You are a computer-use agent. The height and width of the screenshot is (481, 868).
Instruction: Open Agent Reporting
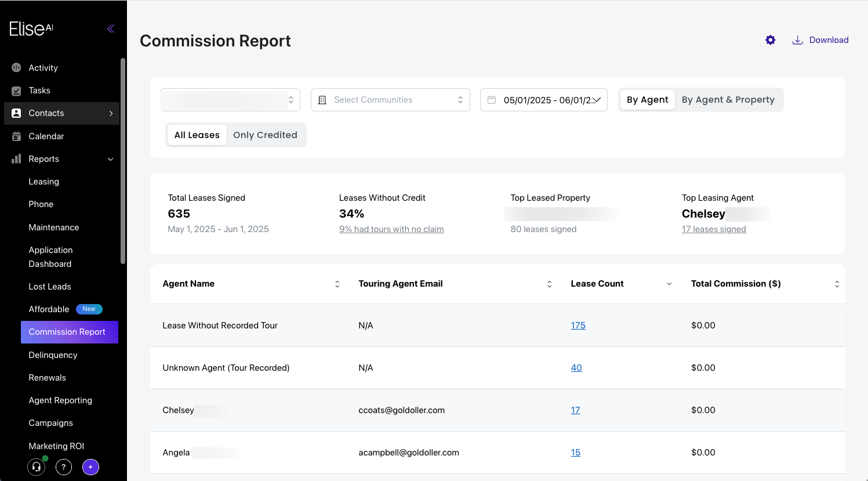(60, 400)
